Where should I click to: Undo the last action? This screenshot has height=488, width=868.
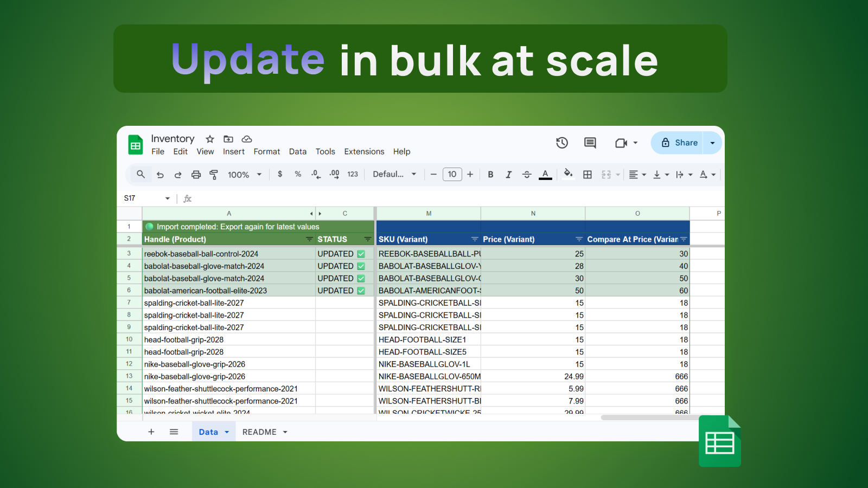pos(160,175)
